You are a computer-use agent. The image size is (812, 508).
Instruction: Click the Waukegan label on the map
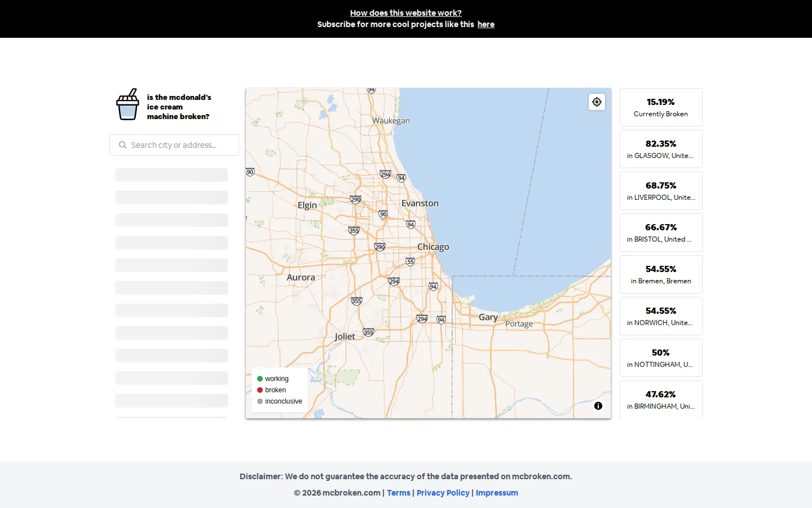point(391,121)
